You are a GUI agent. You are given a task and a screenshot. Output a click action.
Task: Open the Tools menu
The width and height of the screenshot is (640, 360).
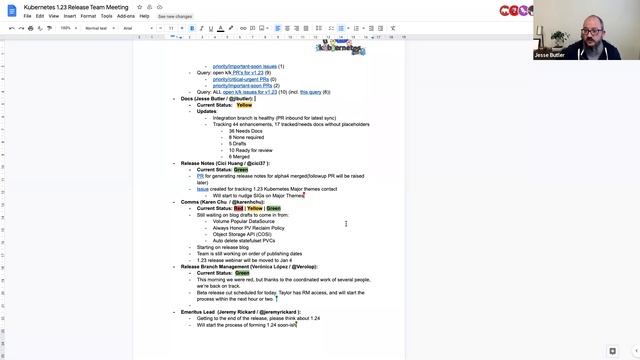point(107,16)
